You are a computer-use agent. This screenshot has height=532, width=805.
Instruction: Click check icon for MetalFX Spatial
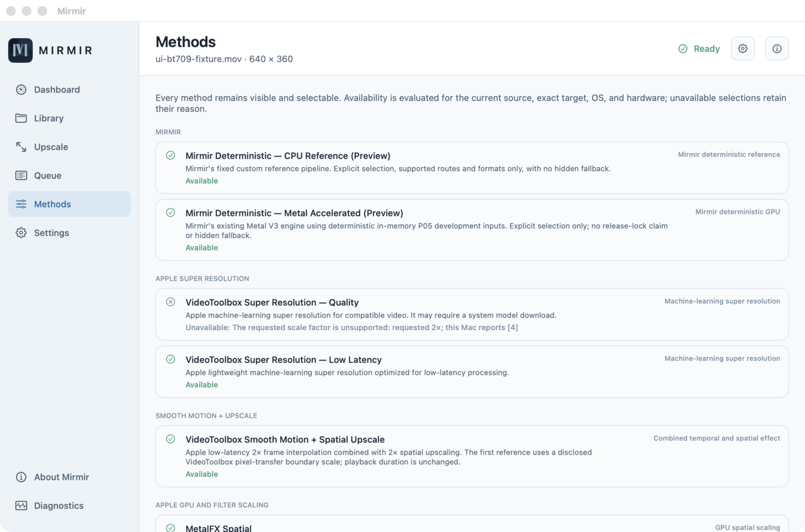170,527
